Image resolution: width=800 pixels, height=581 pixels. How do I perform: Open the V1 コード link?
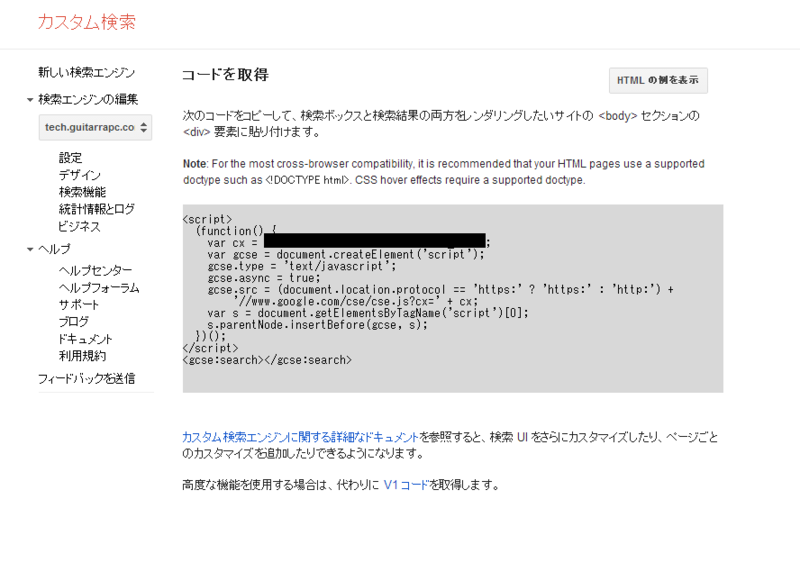coord(406,485)
